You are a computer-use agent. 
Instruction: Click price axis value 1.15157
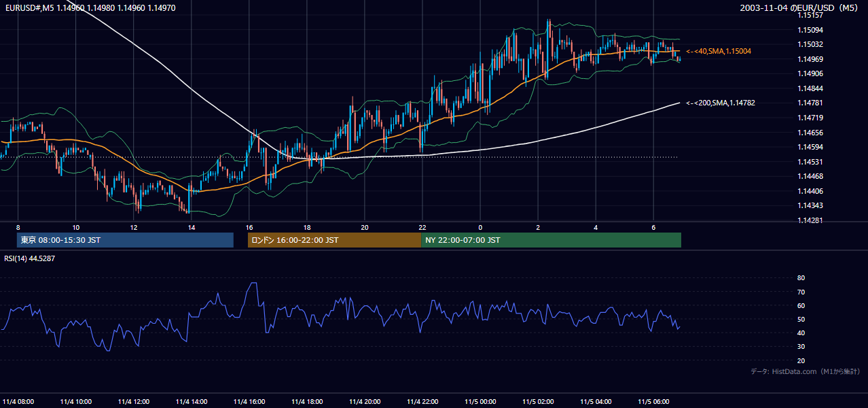point(810,15)
